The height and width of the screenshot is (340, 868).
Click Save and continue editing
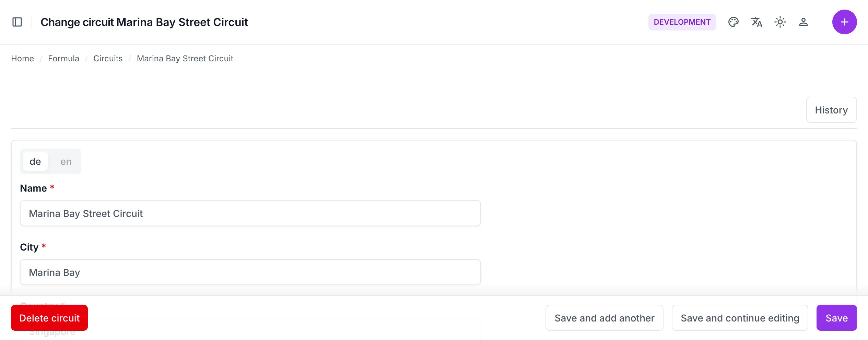click(x=740, y=318)
